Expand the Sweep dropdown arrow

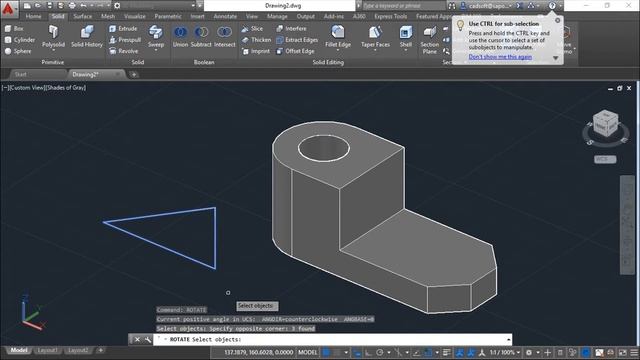coord(156,50)
